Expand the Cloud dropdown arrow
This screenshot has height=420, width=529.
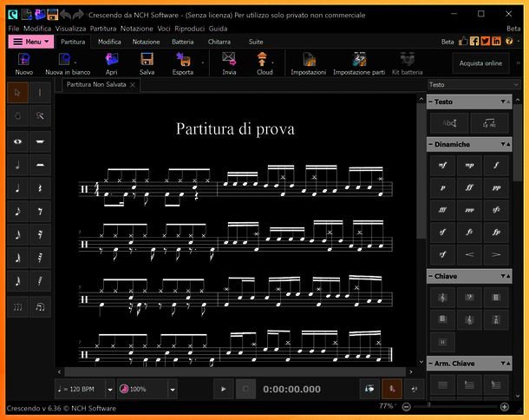272,62
